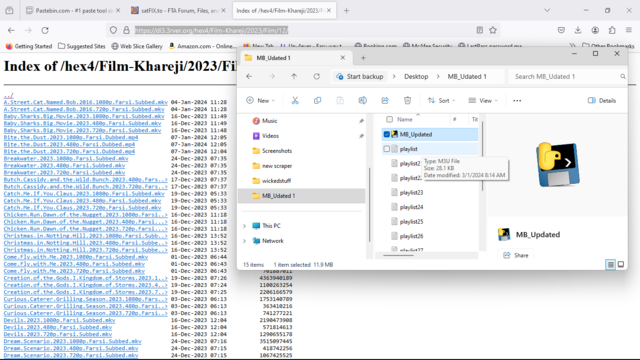Screen dimensions: 640x360
Task: Check the playlist file checkbox
Action: point(387,149)
